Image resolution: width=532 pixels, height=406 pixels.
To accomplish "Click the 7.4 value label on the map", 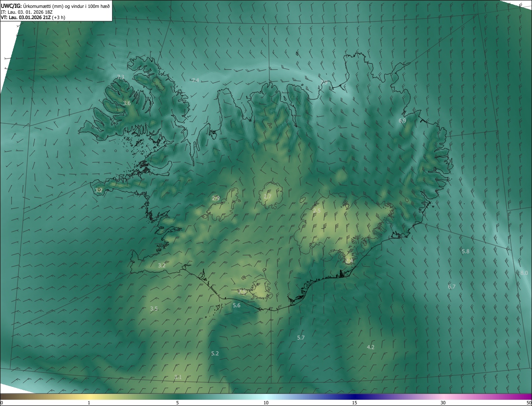I will click(x=195, y=80).
